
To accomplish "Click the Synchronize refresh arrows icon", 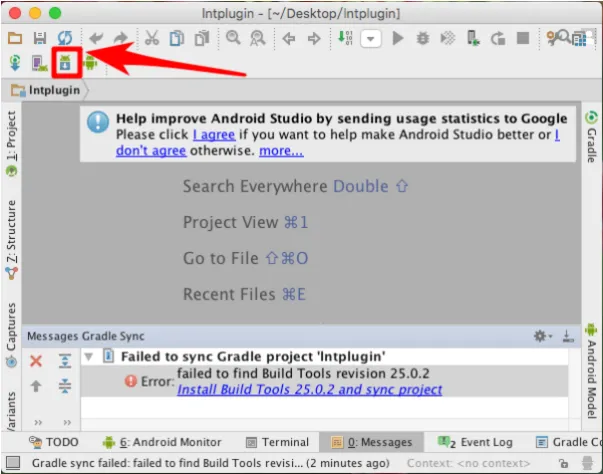I will (x=65, y=38).
